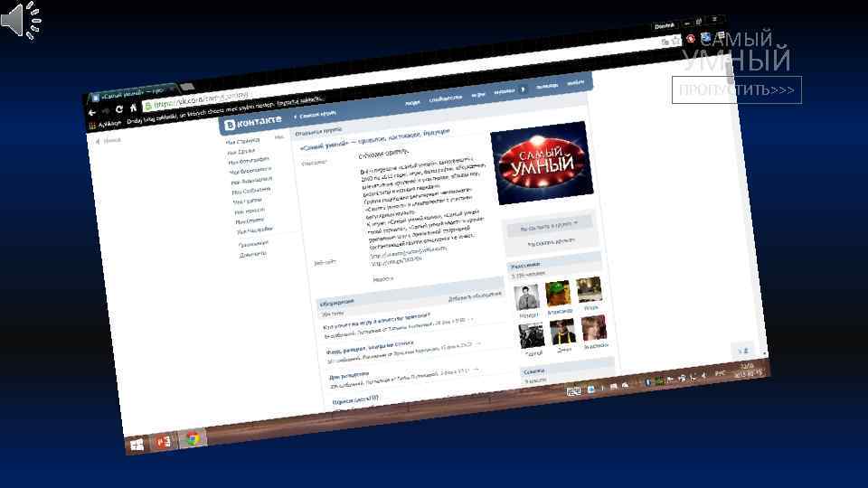Click the bookmark star icon in address bar

click(x=676, y=41)
